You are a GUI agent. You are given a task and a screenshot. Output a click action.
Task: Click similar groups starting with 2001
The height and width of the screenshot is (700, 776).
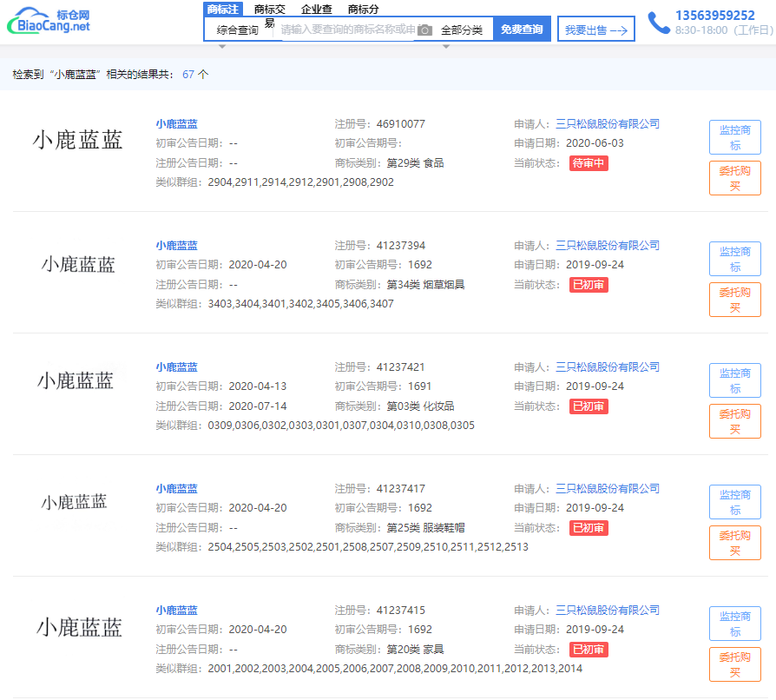[395, 669]
